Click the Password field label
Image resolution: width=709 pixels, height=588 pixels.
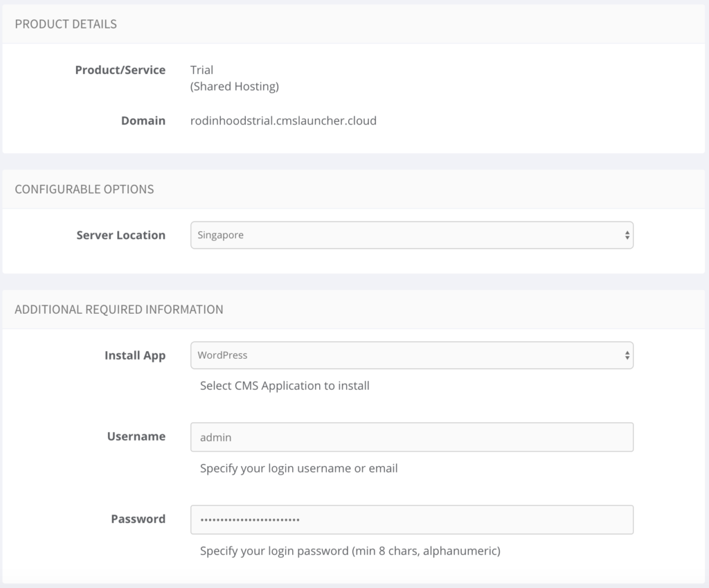pyautogui.click(x=138, y=519)
